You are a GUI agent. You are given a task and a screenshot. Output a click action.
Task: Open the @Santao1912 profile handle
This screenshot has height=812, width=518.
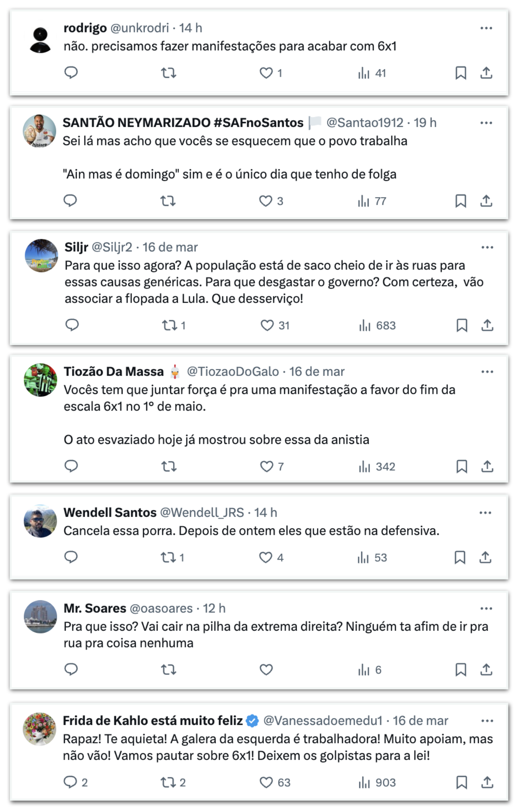(365, 123)
